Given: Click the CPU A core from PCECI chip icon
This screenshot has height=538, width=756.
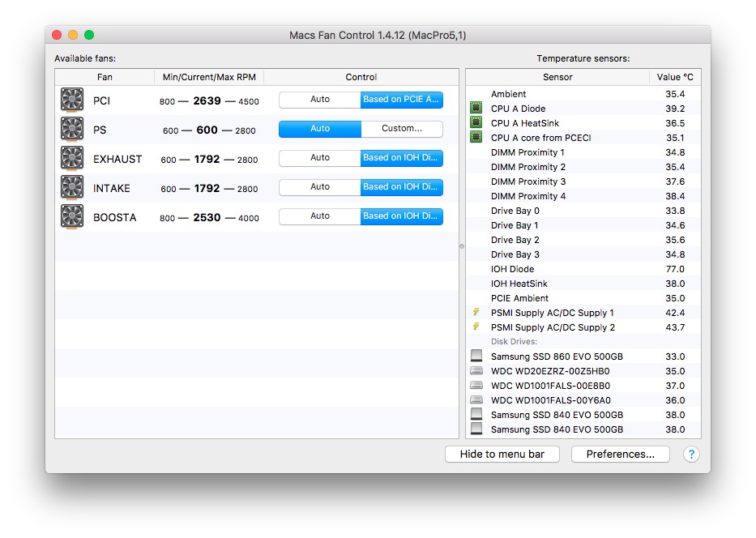Looking at the screenshot, I should 476,138.
